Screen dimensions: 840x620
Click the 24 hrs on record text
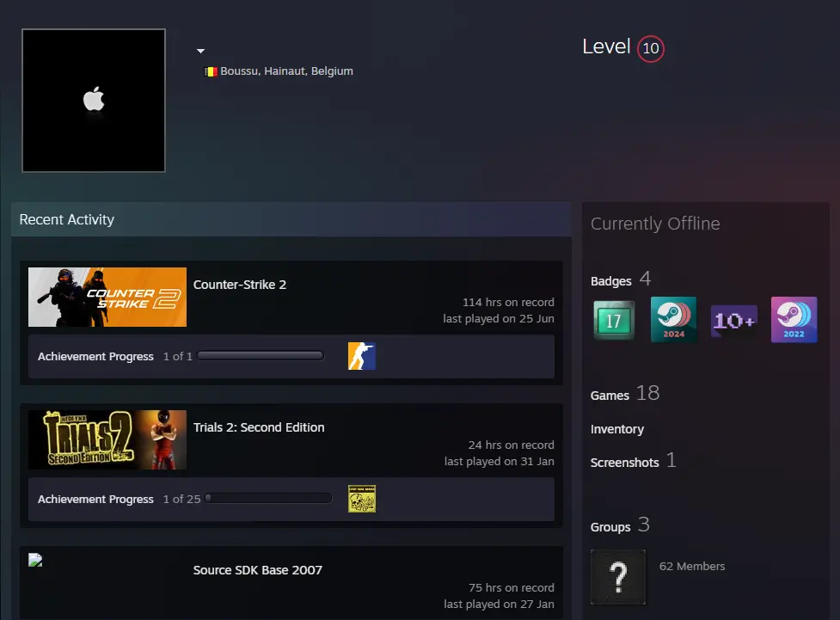[511, 445]
